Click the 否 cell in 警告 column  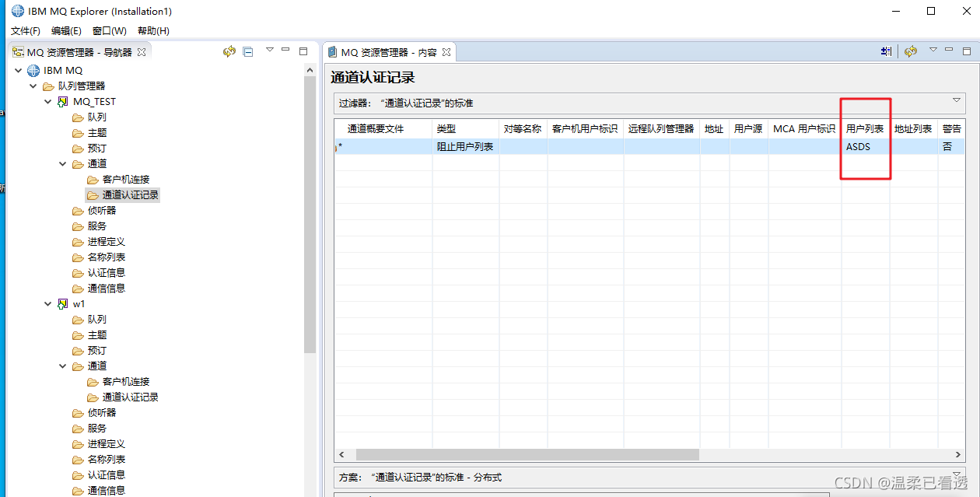[951, 146]
